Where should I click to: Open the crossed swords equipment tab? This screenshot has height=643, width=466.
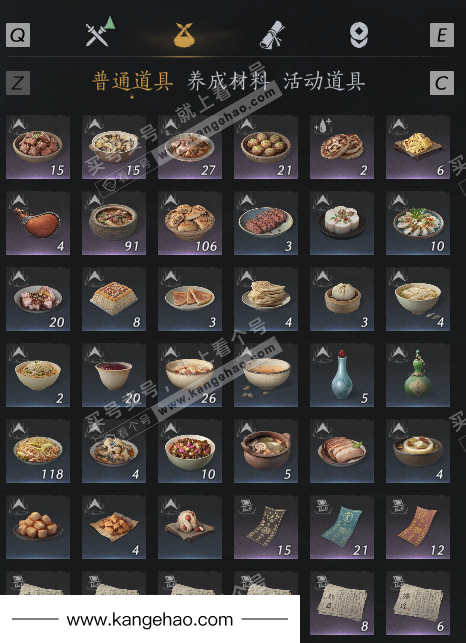pyautogui.click(x=100, y=32)
